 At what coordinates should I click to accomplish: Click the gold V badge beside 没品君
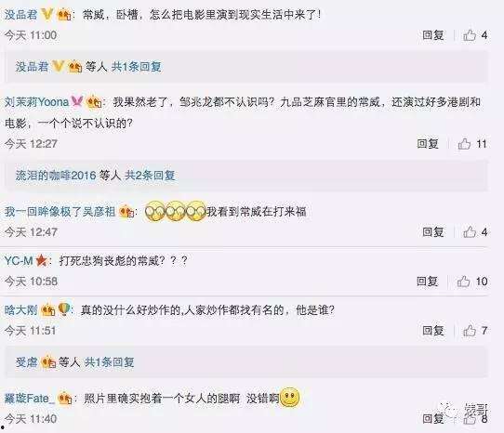[x=47, y=14]
